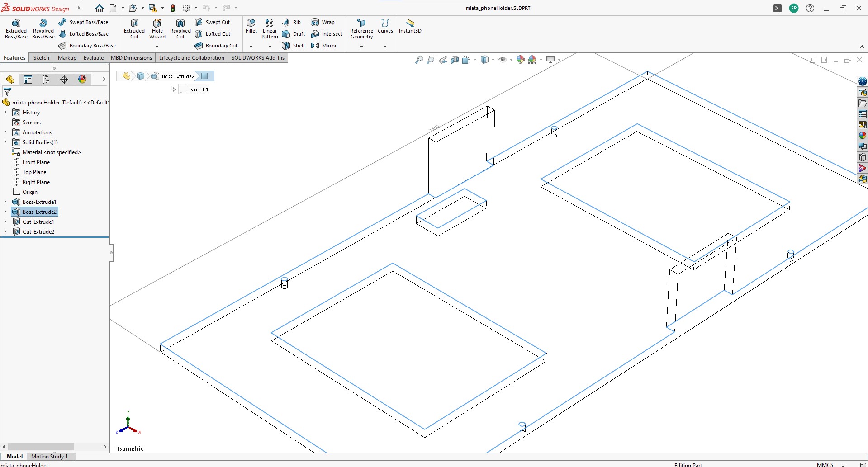Expand the Solid Bodies(1) node
868x467 pixels.
(x=5, y=142)
